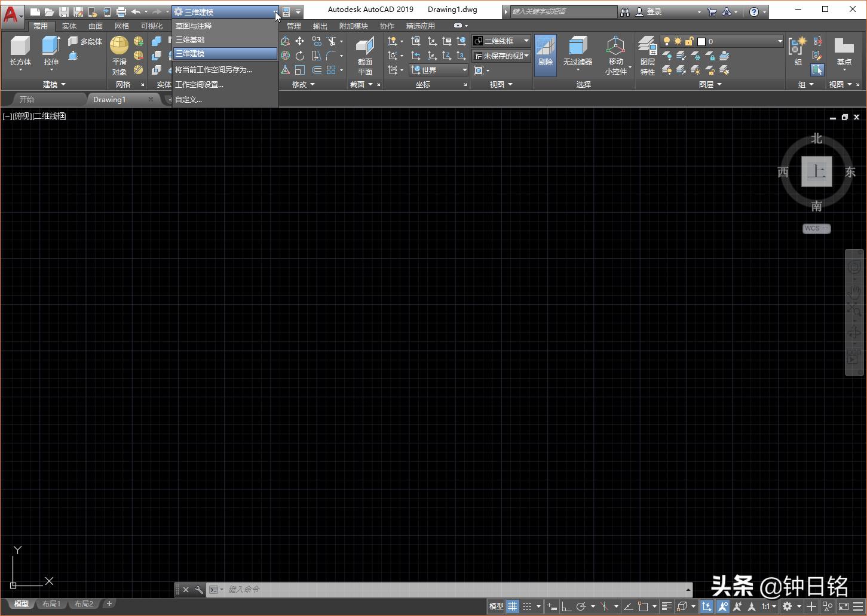
Task: Click the 模型 button in status bar
Action: point(496,606)
